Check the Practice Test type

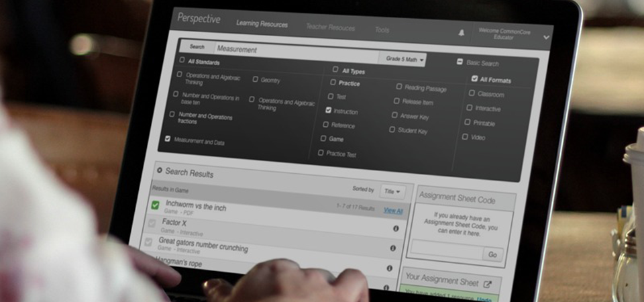[x=321, y=153]
